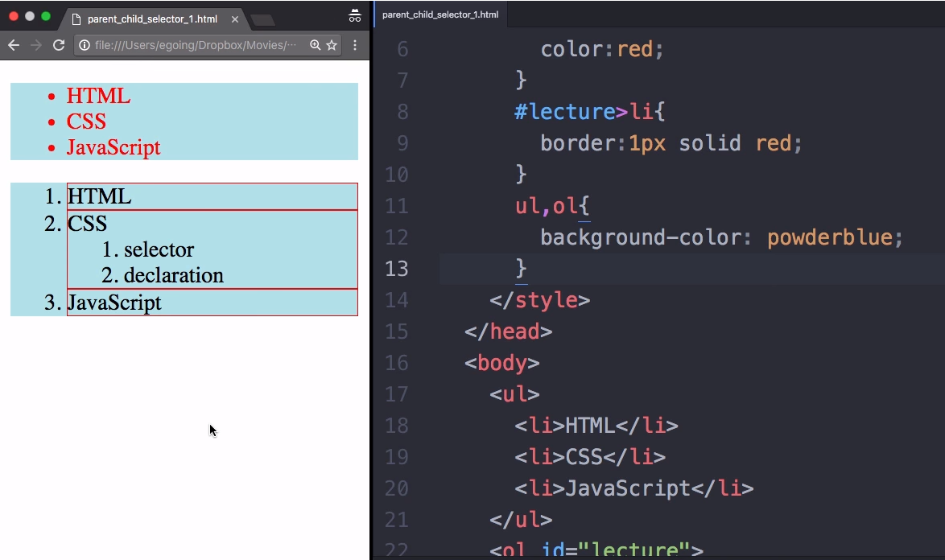
Task: Click opening <ul> tag on line 17
Action: 514,394
